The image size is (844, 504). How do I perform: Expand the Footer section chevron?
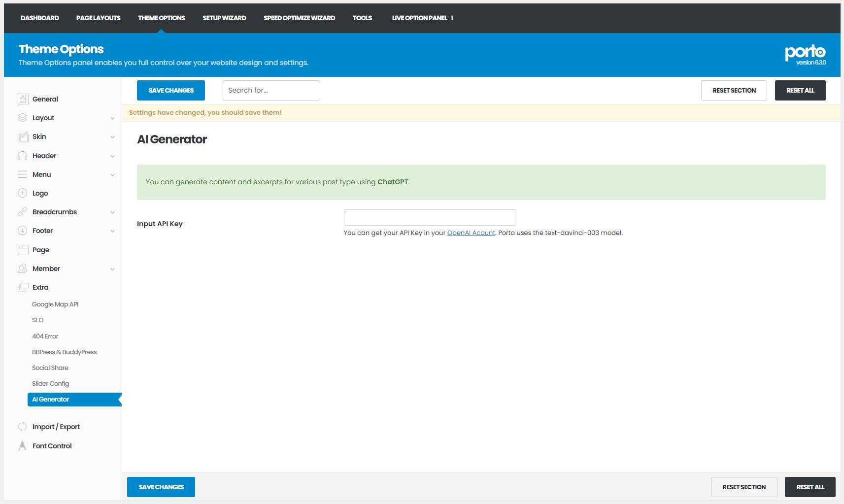[x=112, y=231]
